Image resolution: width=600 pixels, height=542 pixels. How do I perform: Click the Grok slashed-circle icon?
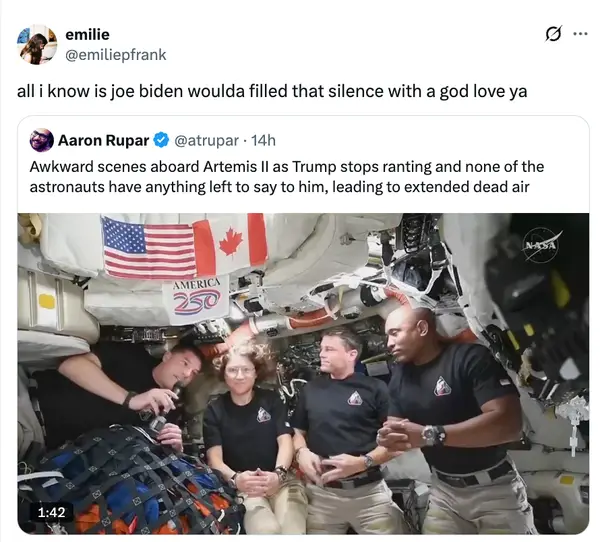553,34
